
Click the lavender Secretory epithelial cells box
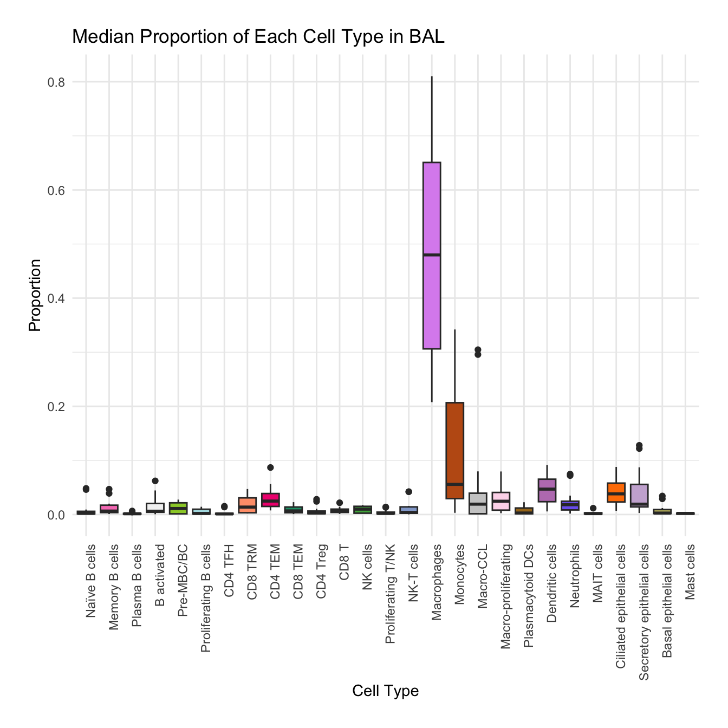(x=639, y=493)
